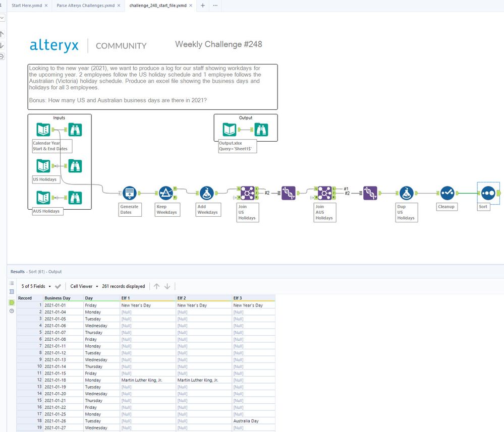Open the tab overflow ellipsis menu
The height and width of the screenshot is (432, 504).
215,6
